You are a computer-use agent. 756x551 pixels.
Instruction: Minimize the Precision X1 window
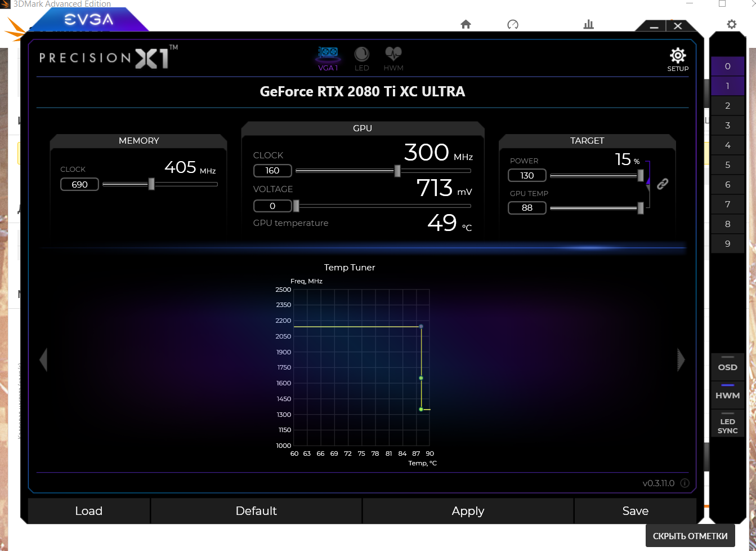654,26
